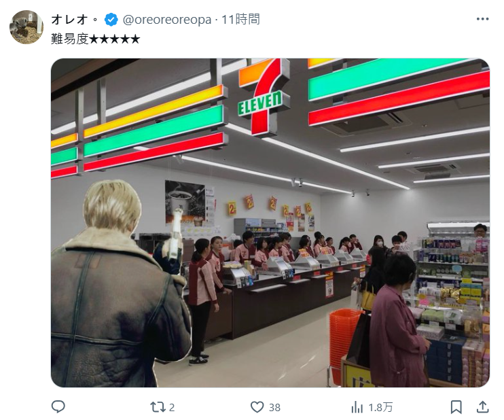Open view analytics bar chart icon
Screen dimensions: 504x420
357,407
